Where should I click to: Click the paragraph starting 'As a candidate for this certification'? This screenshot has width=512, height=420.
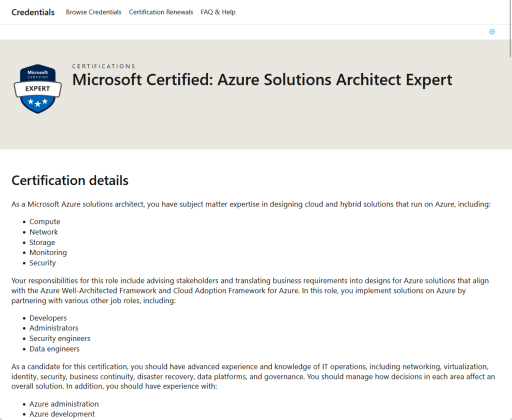[x=253, y=376]
